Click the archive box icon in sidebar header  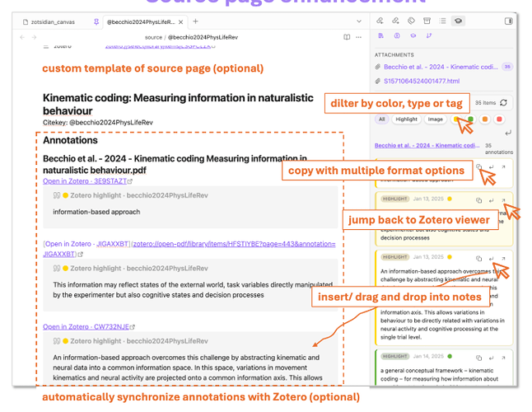(x=427, y=21)
